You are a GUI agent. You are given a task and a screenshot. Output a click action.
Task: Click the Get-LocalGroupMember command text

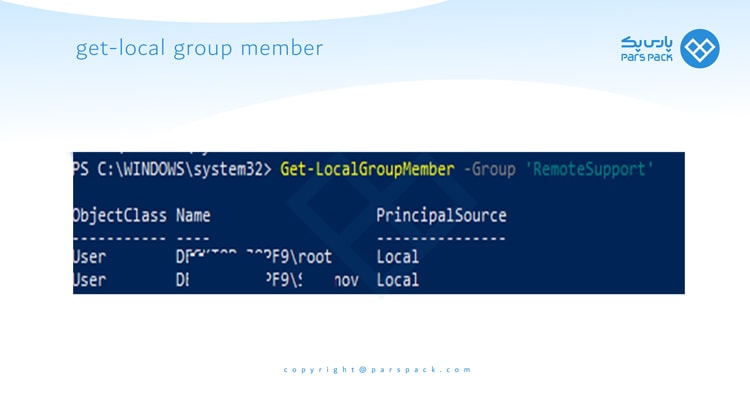click(x=367, y=169)
